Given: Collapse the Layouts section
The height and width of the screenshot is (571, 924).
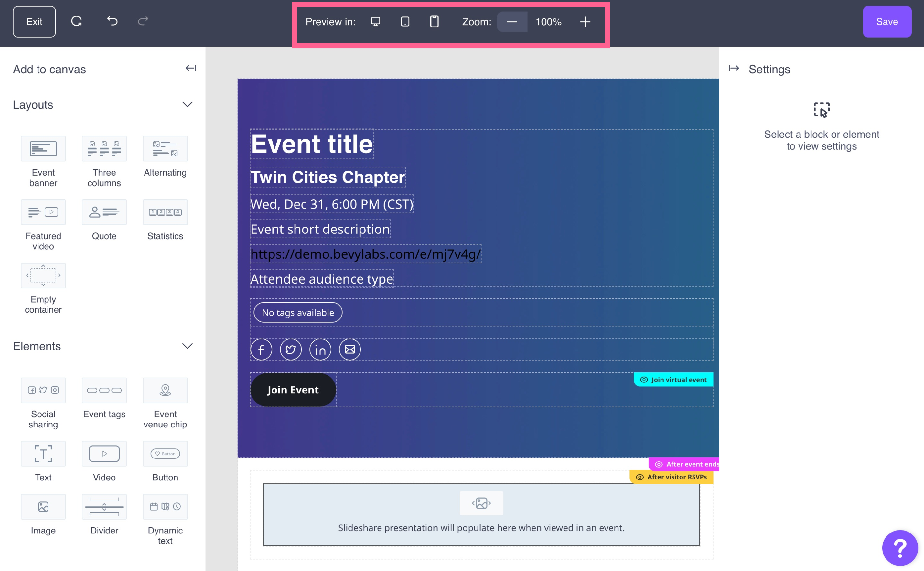Looking at the screenshot, I should point(187,105).
